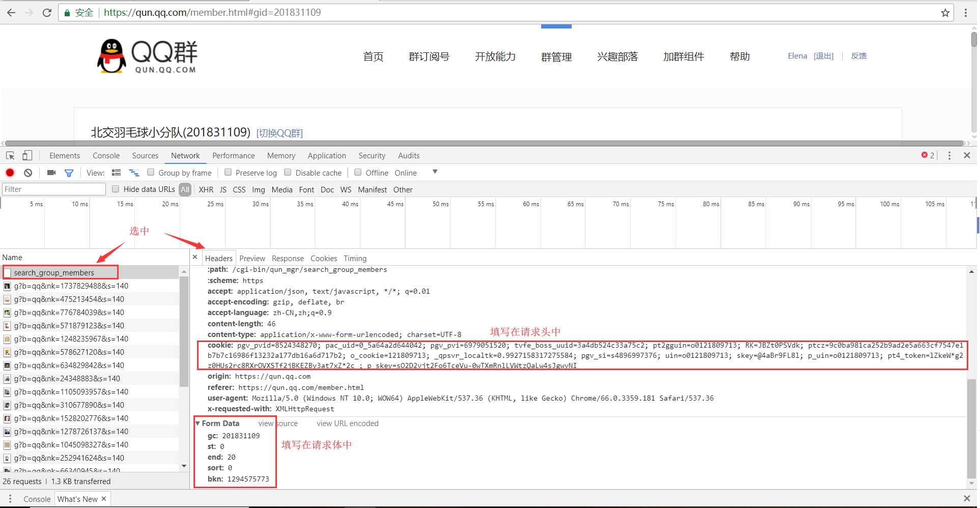Filter requests by XHR type

coord(206,189)
